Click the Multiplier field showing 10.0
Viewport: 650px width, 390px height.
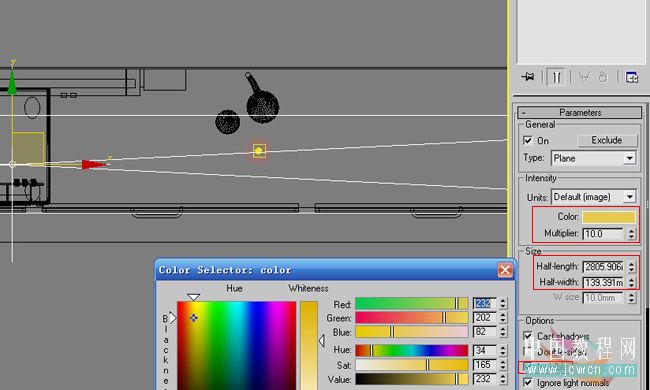click(x=603, y=234)
